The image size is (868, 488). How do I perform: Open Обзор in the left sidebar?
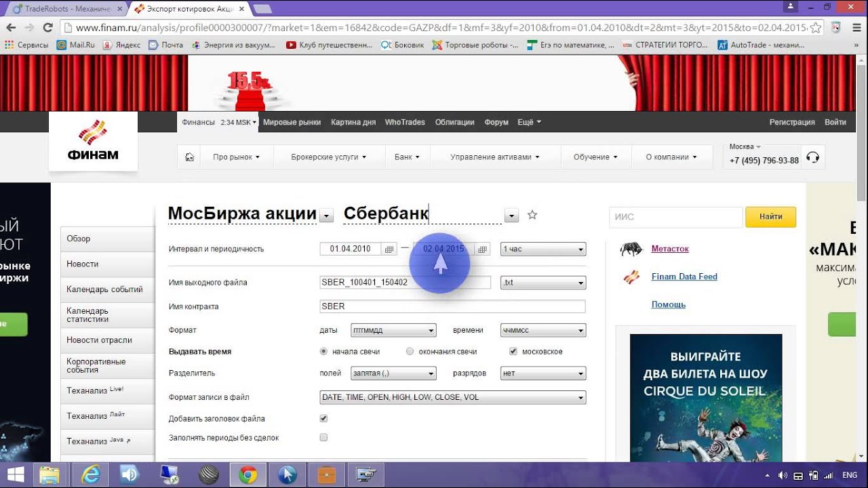(x=108, y=239)
